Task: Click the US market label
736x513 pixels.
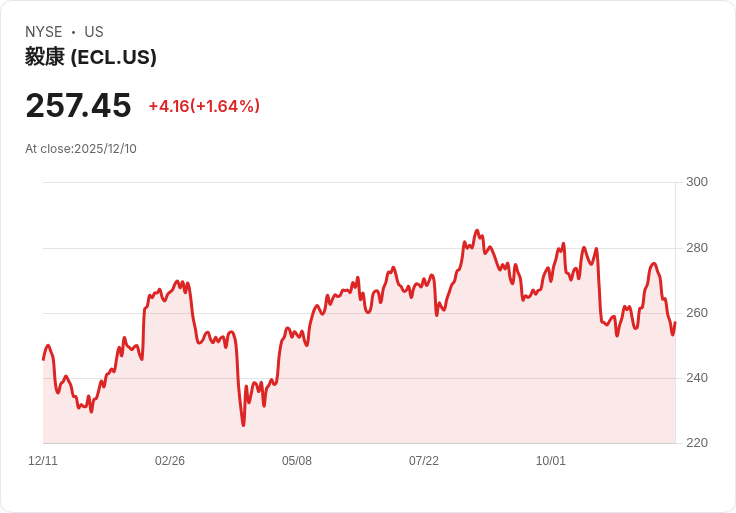Action: tap(94, 32)
